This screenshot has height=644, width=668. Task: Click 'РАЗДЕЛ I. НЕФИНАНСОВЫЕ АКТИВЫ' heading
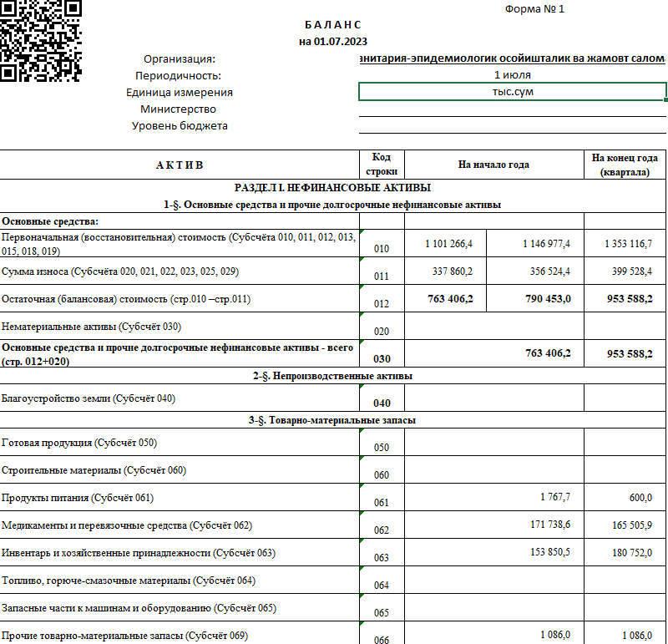[x=332, y=188]
